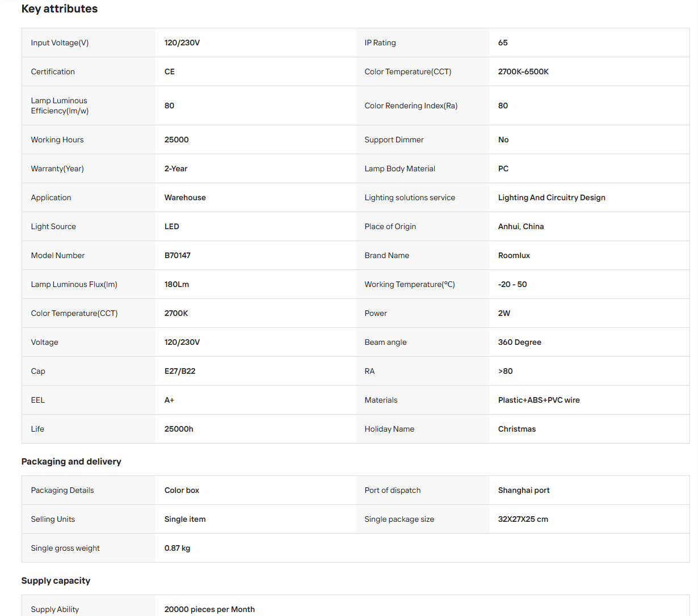This screenshot has height=616, width=698.
Task: Select the Model Number B70147
Action: [x=178, y=255]
